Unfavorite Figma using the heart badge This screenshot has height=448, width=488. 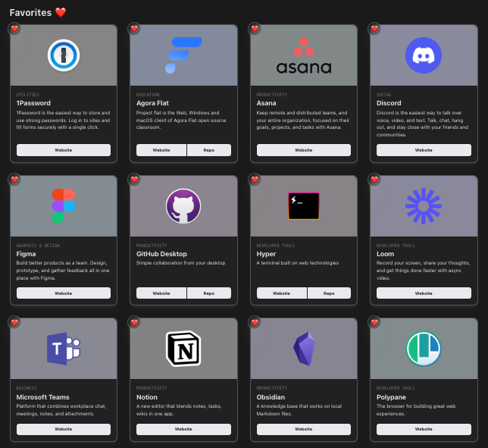(x=14, y=180)
